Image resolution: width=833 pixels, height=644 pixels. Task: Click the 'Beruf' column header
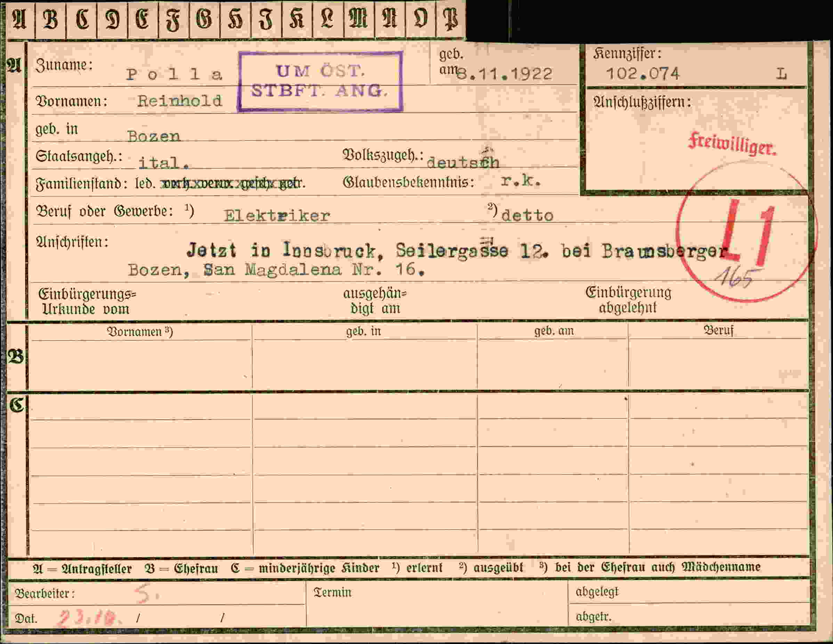tap(719, 330)
